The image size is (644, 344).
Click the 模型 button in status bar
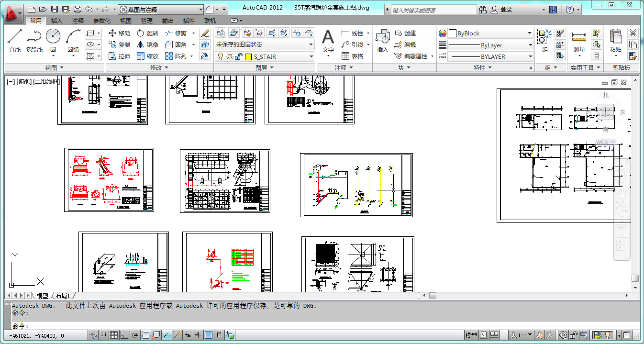pyautogui.click(x=471, y=335)
